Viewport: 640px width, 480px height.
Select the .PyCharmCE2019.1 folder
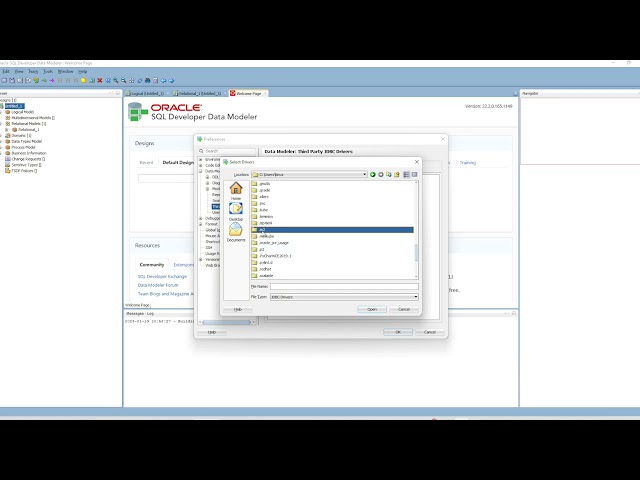click(x=275, y=256)
